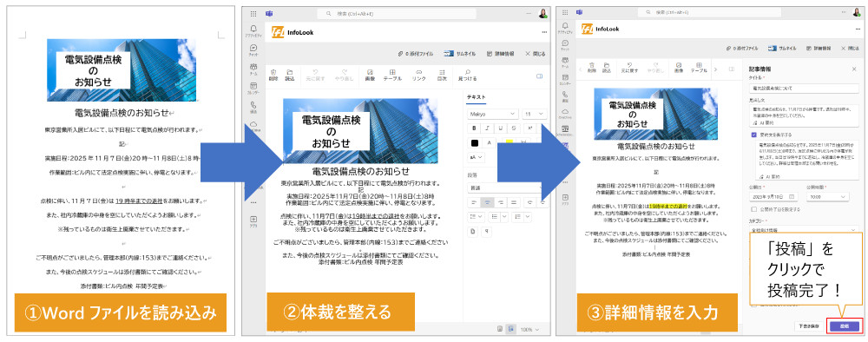The width and height of the screenshot is (868, 342).
Task: Enable the 公開終了日を設定する checkbox
Action: 754,209
